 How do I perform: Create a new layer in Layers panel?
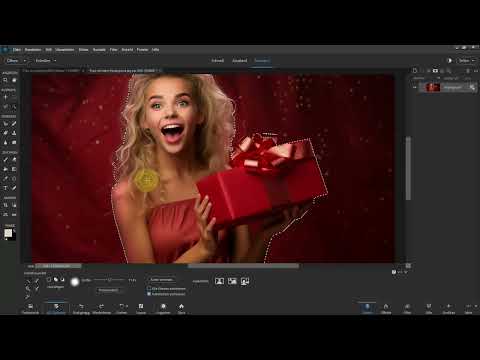click(x=415, y=71)
